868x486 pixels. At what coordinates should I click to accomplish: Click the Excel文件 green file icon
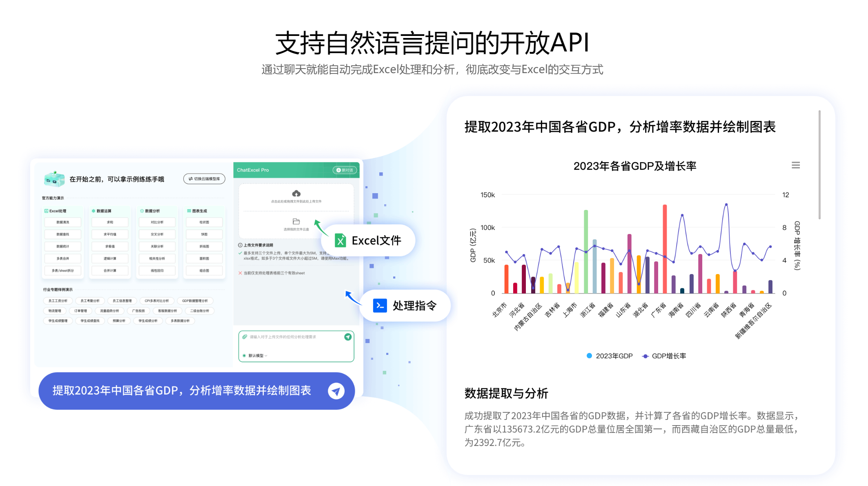coord(341,241)
